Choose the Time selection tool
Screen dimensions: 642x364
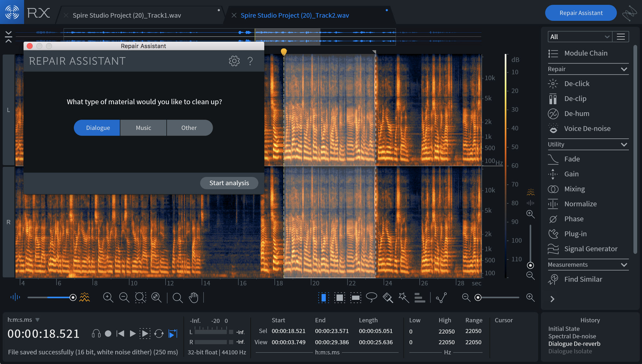pos(324,297)
